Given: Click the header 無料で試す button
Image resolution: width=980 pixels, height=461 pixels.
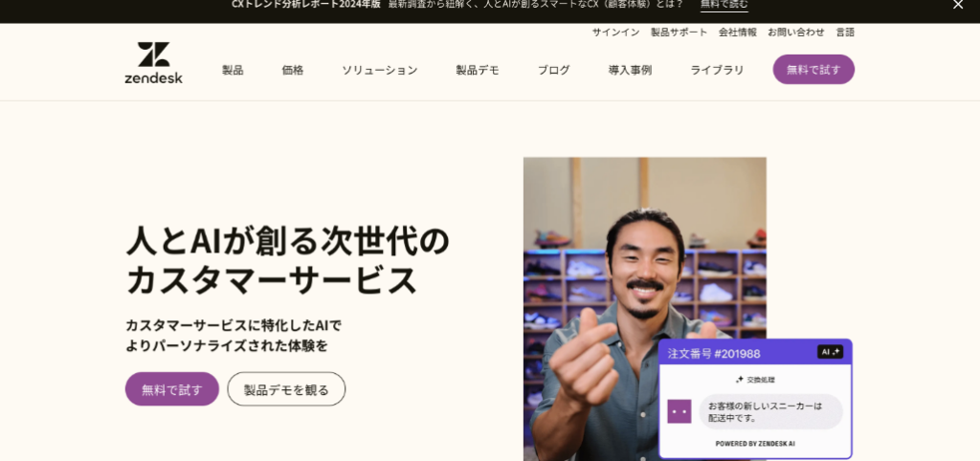Looking at the screenshot, I should click(x=813, y=69).
